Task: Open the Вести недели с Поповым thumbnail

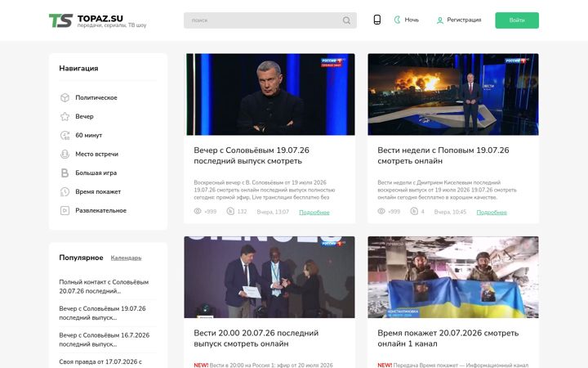Action: [453, 94]
